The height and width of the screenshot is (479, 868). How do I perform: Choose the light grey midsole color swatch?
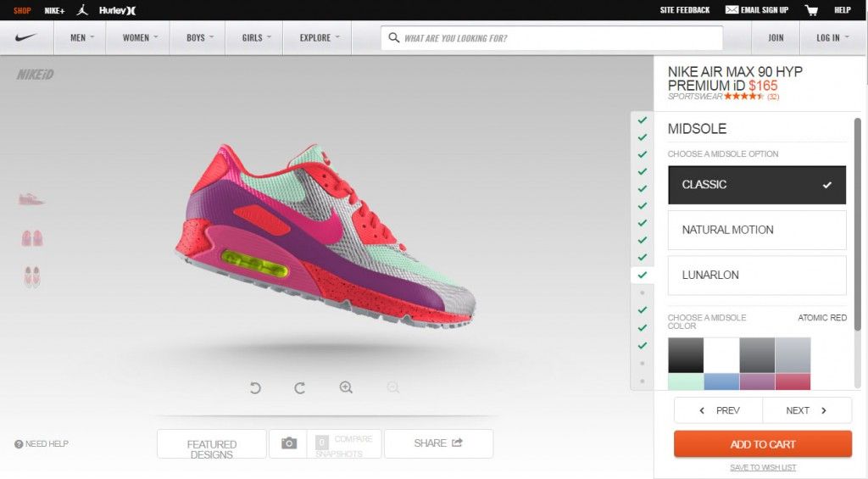click(793, 355)
